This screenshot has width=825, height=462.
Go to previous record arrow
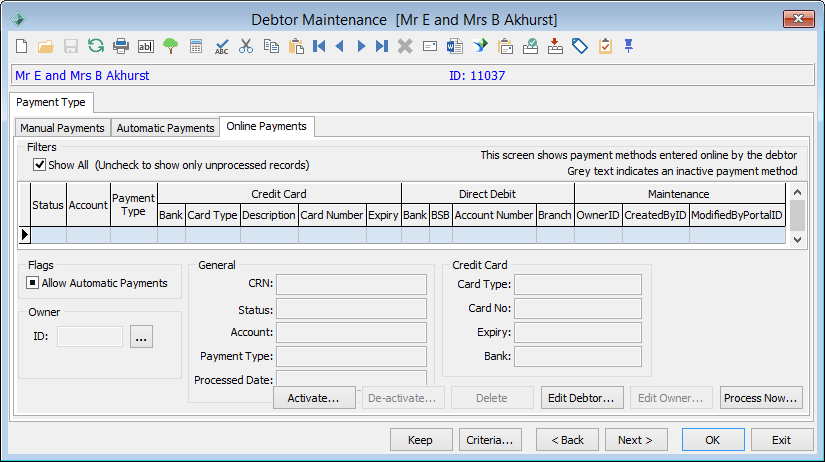click(340, 46)
